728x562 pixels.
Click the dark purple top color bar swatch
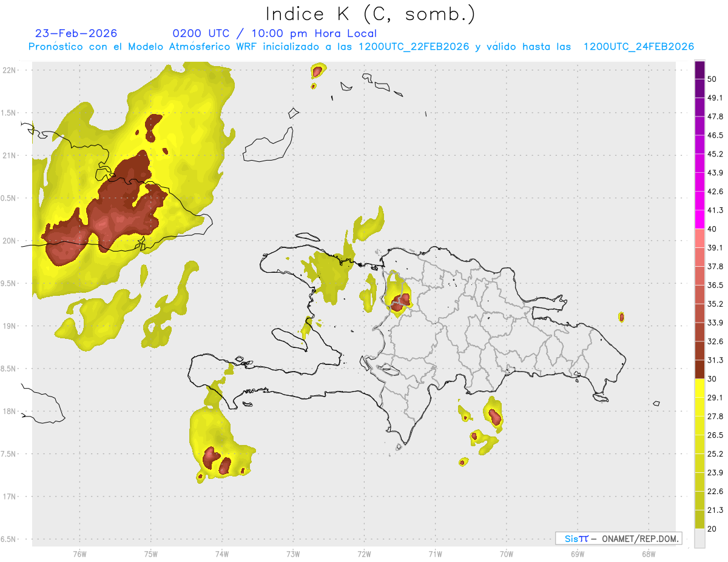[699, 70]
